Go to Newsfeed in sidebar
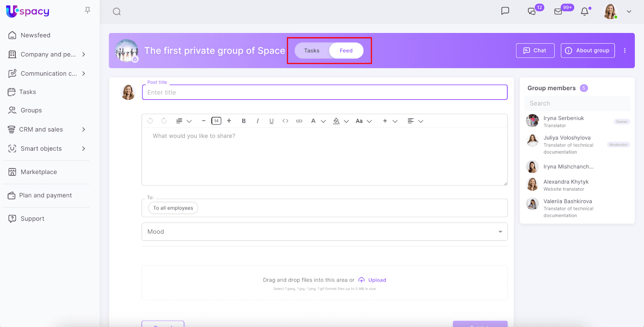This screenshot has width=644, height=327. coord(35,35)
